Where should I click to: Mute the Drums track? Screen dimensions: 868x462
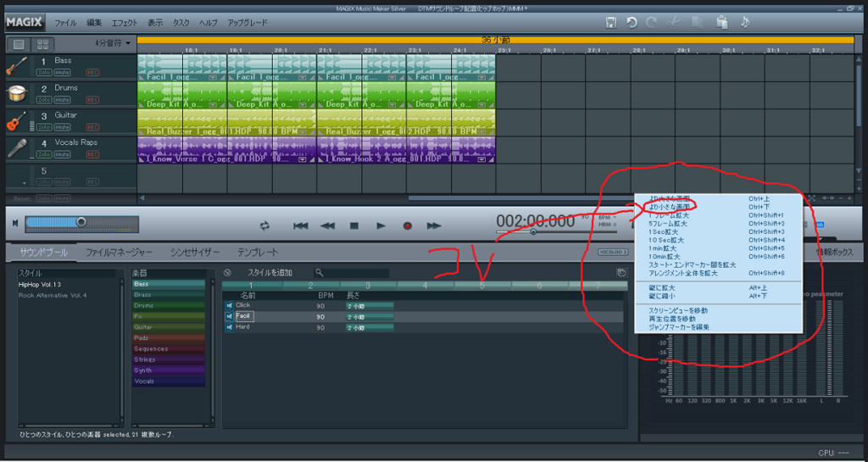coord(61,100)
